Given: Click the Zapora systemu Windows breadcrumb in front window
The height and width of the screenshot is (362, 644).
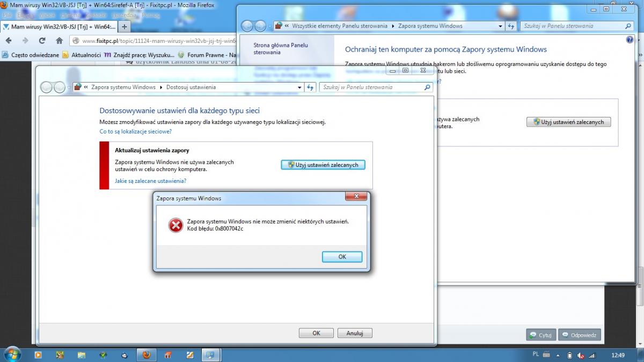Looking at the screenshot, I should point(123,87).
